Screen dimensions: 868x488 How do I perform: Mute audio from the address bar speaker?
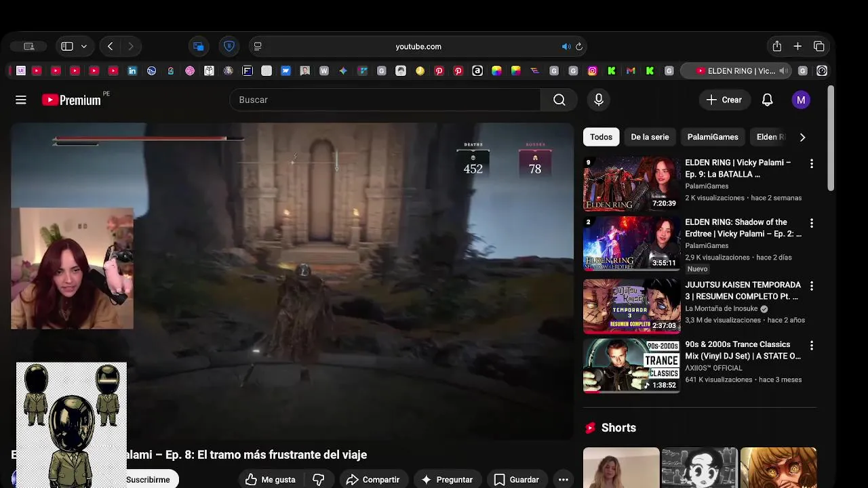566,47
